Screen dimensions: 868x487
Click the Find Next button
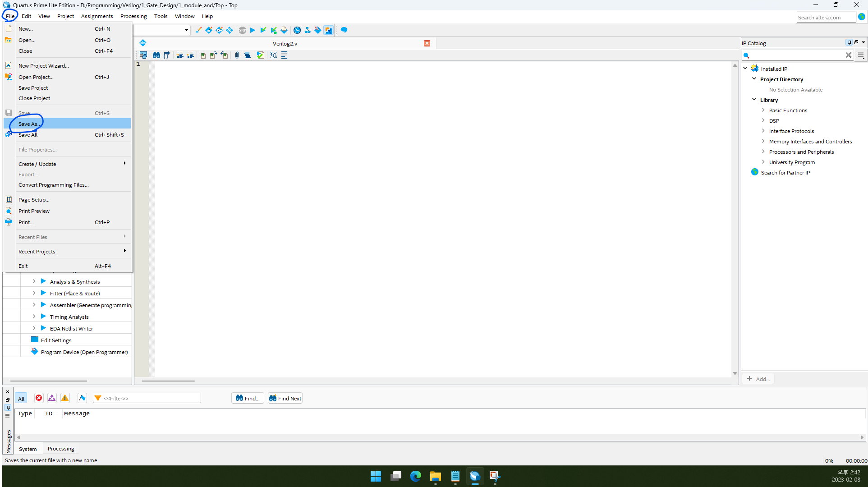[x=285, y=398]
